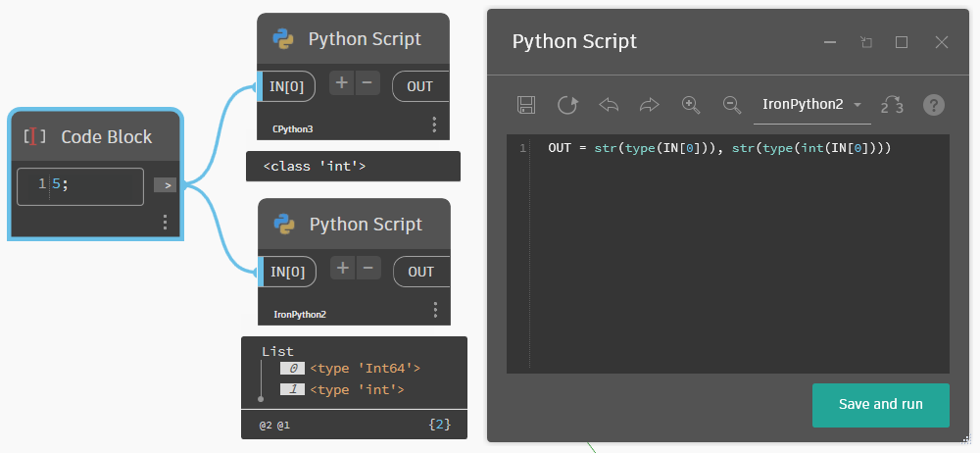This screenshot has width=980, height=453.
Task: Add an input port on CPython3 node
Action: click(341, 83)
